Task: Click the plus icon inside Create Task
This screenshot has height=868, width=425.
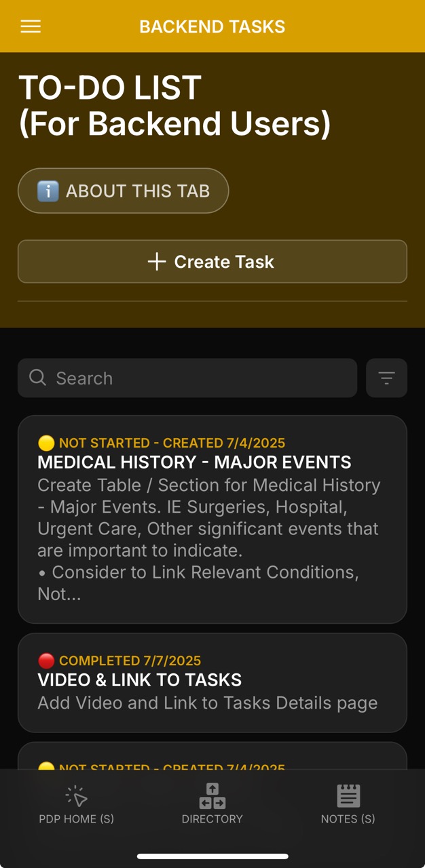Action: 158,261
